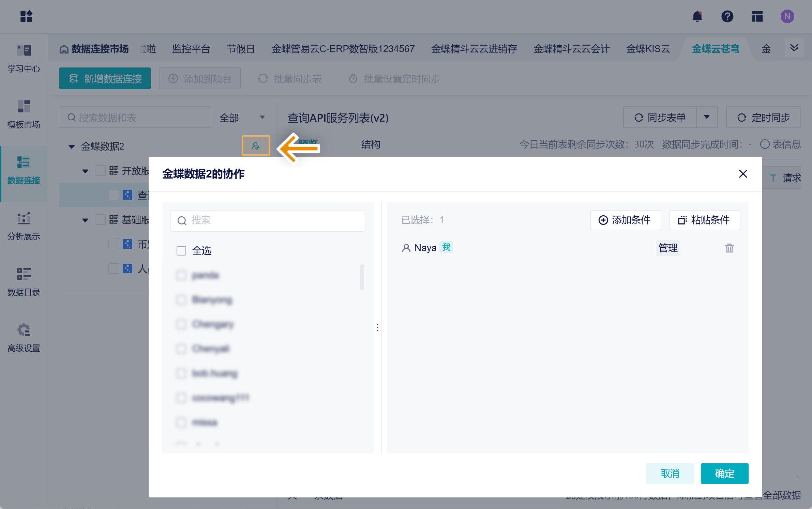The height and width of the screenshot is (509, 812).
Task: Check the 全选 checkbox
Action: pos(181,251)
